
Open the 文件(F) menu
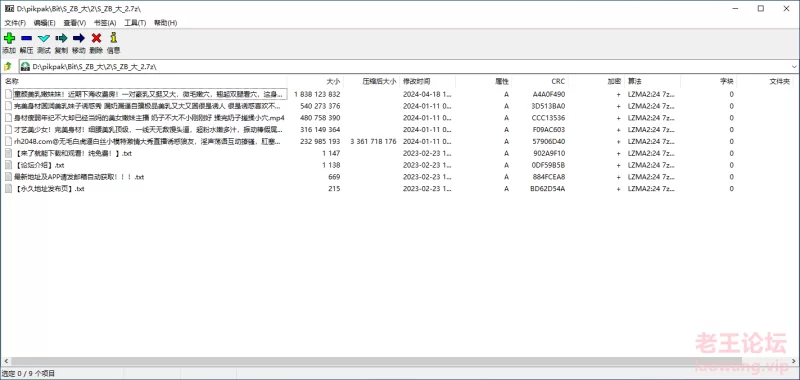(15, 23)
